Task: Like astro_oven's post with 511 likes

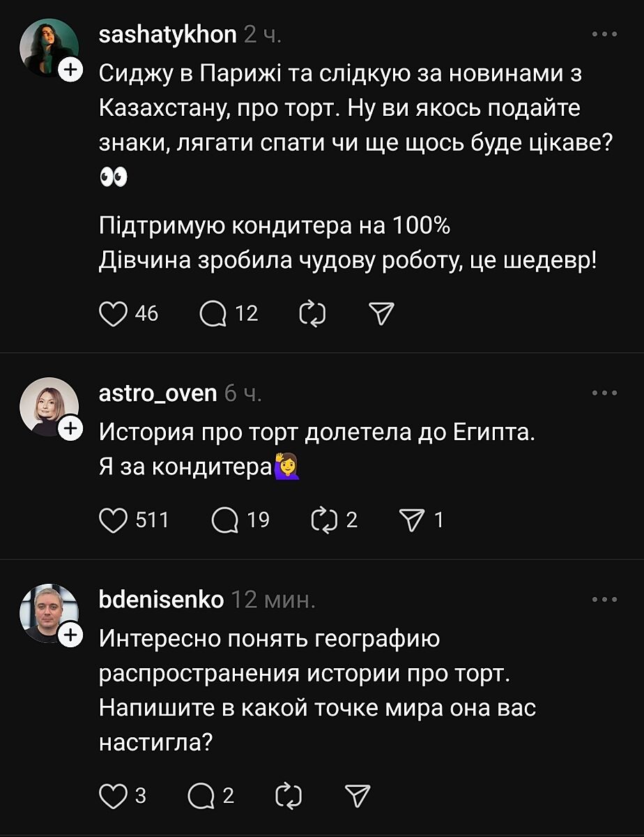Action: 114,520
